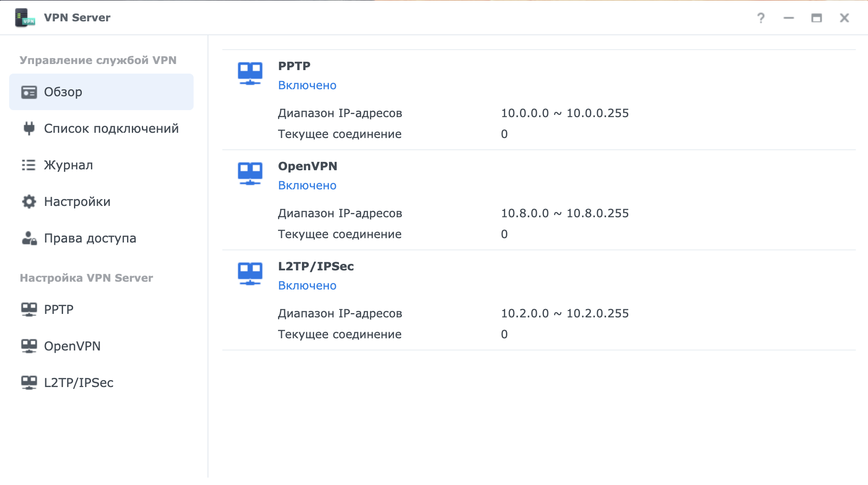The height and width of the screenshot is (485, 868).
Task: Open Список подключений section
Action: coord(111,128)
